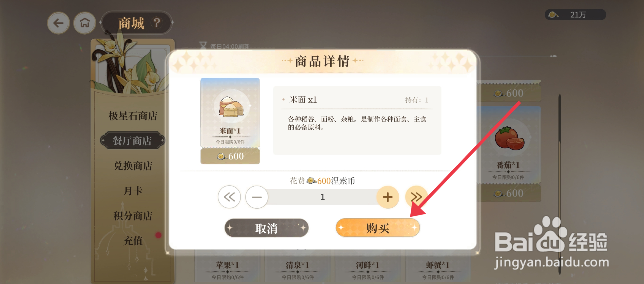Open the shop help question mark

click(x=157, y=23)
